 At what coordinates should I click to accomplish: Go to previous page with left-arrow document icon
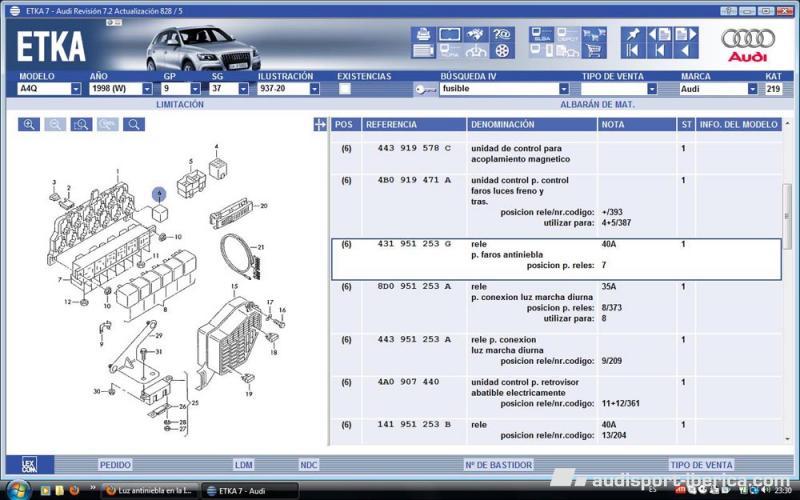[660, 34]
